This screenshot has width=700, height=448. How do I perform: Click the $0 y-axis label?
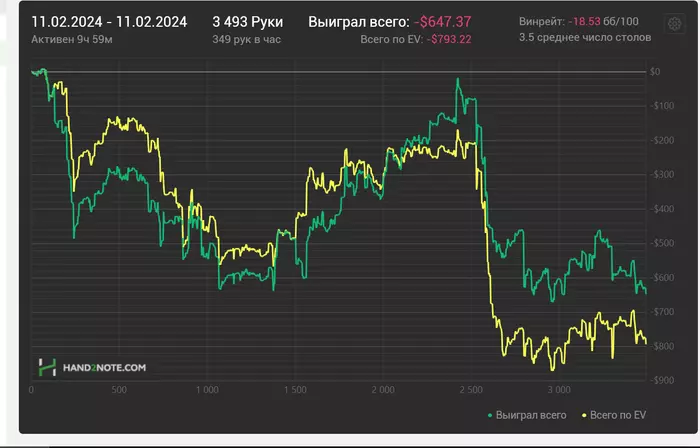(655, 71)
